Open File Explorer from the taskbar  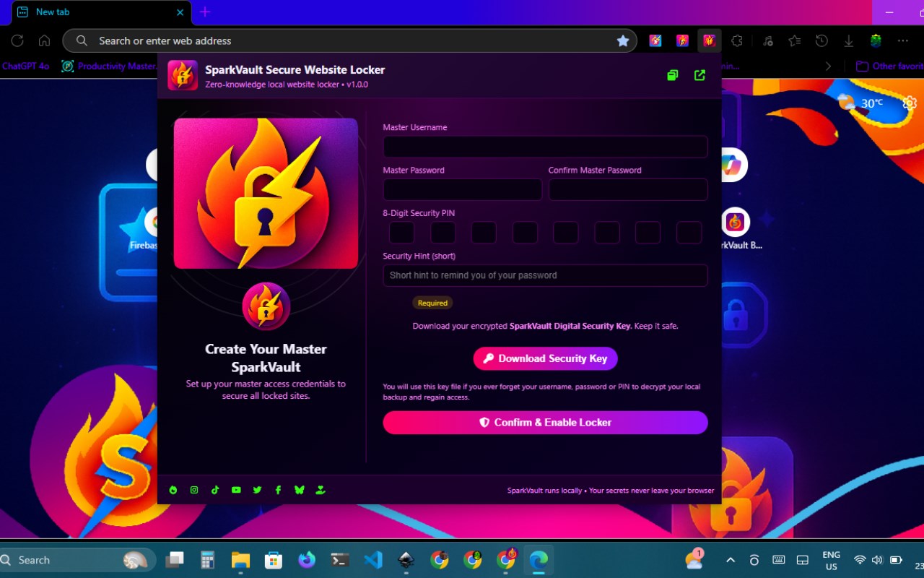click(x=240, y=559)
